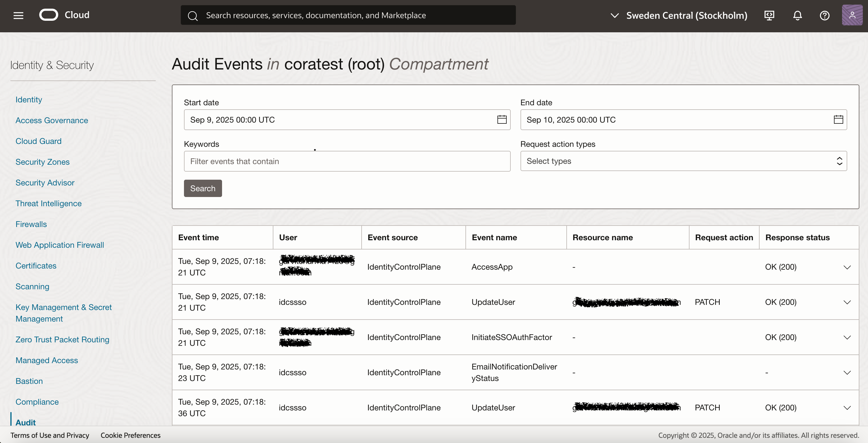
Task: Expand the InitiateSSOAuthFactor event row
Action: point(847,337)
